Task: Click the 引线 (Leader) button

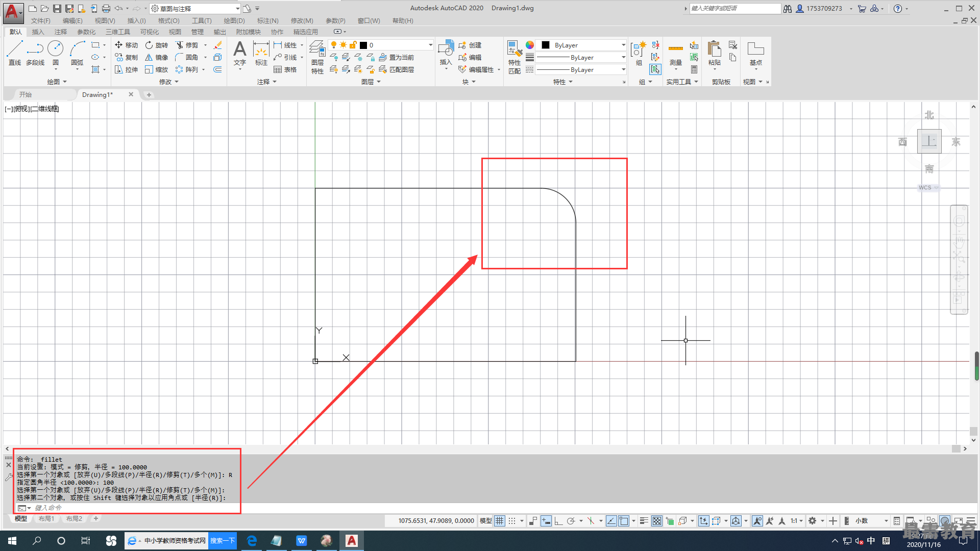Action: [285, 57]
